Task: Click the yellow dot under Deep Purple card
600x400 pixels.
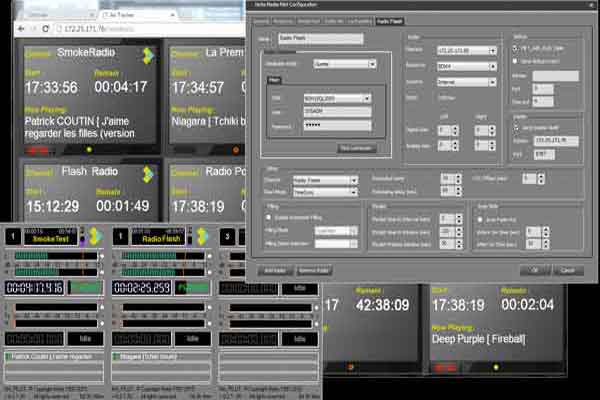Action: (496, 367)
